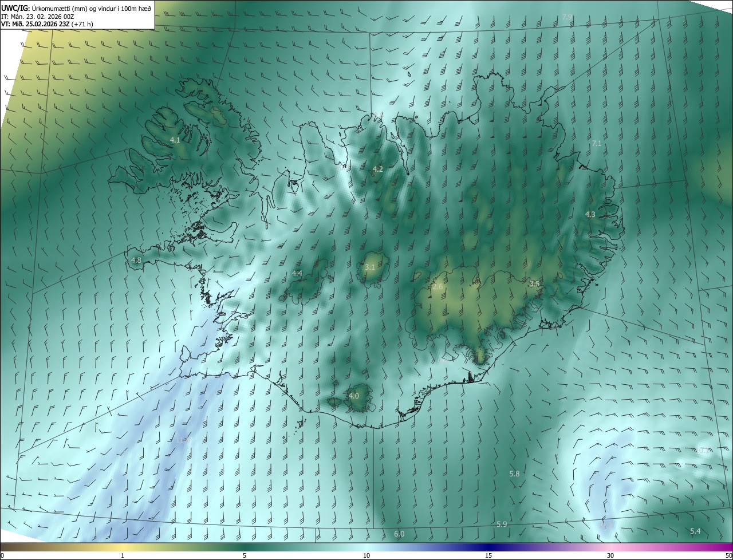
Task: Click the 'IT: Mán. 23. 02. 2026 00Z' line
Action: (x=38, y=17)
